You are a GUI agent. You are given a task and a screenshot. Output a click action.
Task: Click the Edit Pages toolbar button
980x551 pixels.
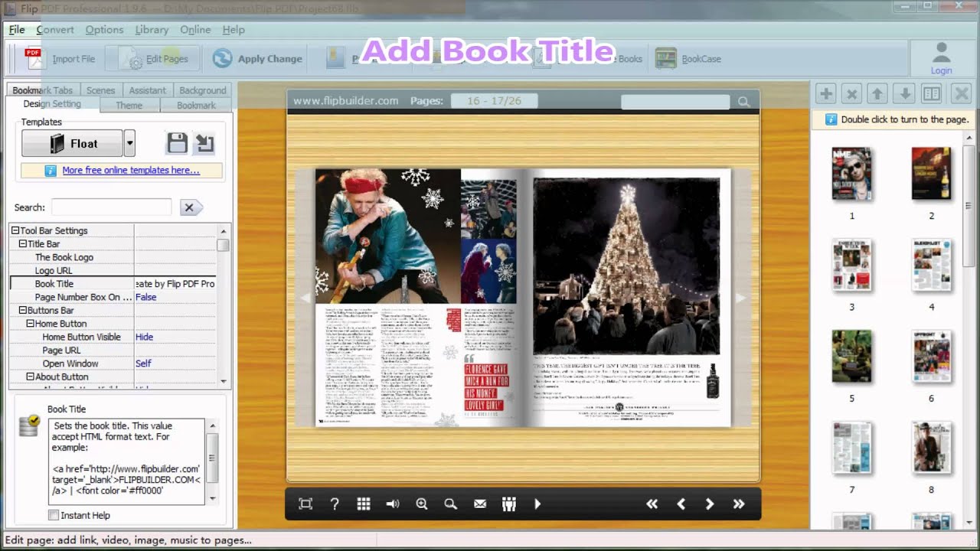[x=152, y=59]
